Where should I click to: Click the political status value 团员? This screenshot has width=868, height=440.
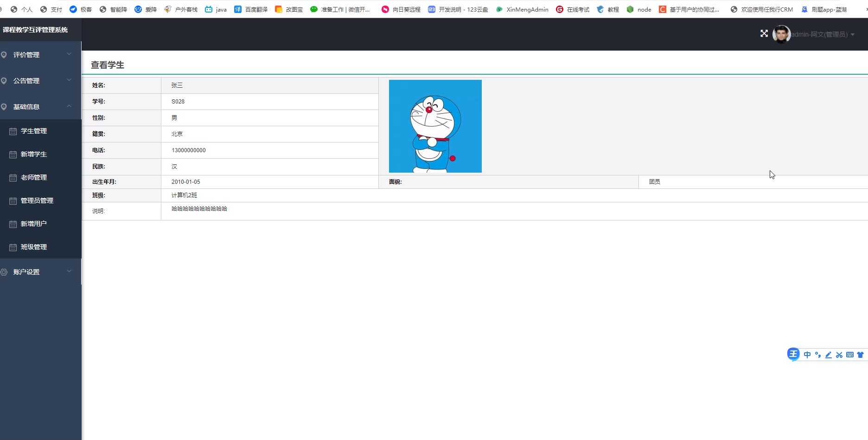[655, 182]
